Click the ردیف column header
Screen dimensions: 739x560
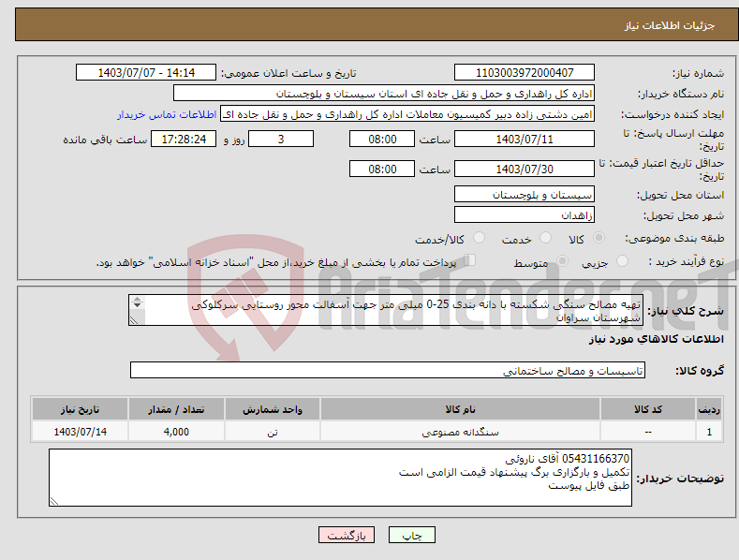click(x=709, y=409)
